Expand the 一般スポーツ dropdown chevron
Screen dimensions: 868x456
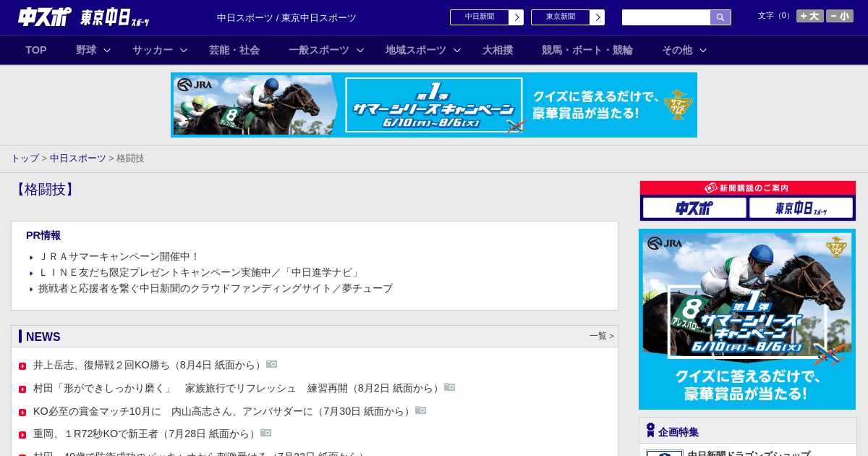click(360, 51)
